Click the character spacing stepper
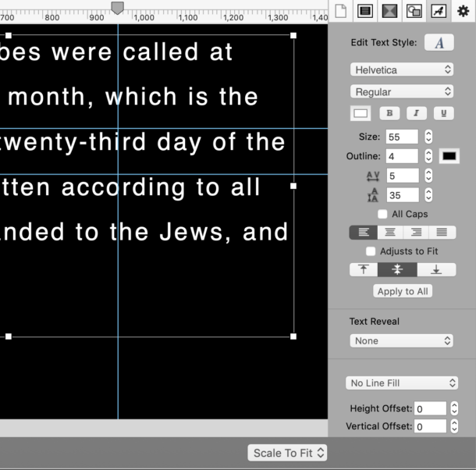The width and height of the screenshot is (476, 470). tap(428, 176)
